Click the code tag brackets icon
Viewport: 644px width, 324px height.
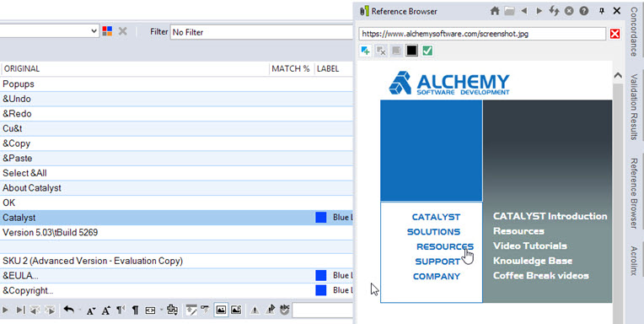(x=150, y=310)
